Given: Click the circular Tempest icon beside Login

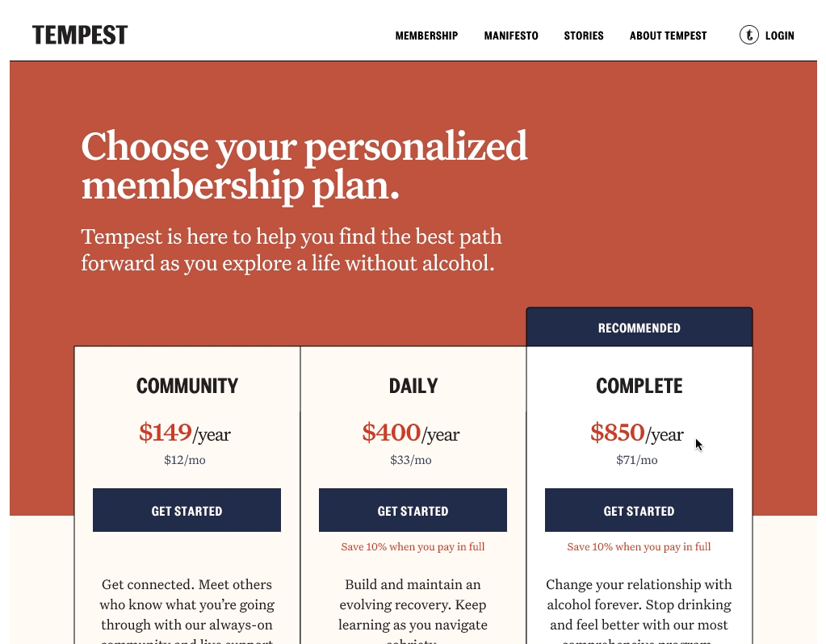Looking at the screenshot, I should pyautogui.click(x=748, y=36).
